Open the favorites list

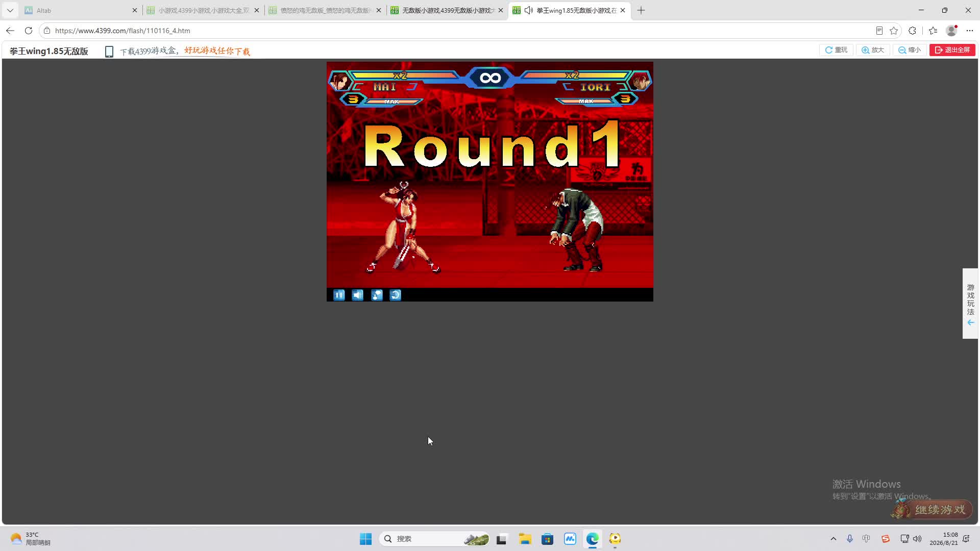[x=933, y=31]
